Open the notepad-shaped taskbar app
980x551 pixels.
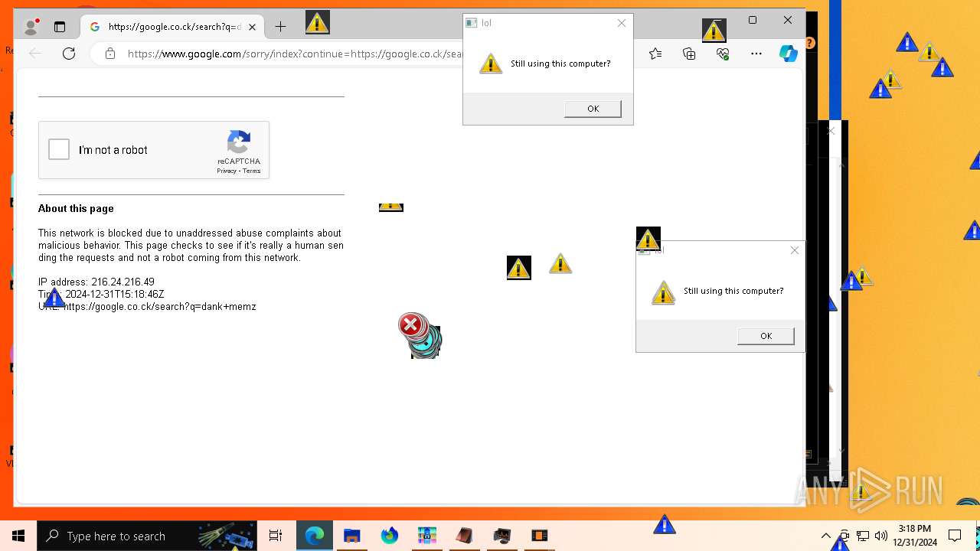point(465,536)
